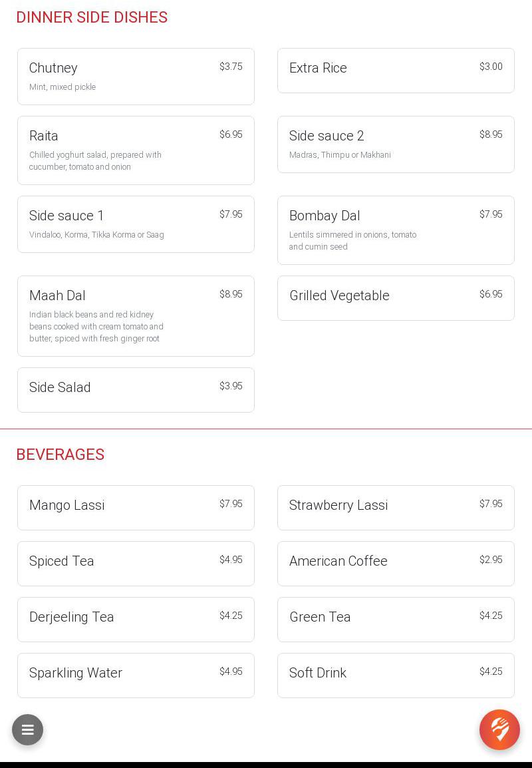The image size is (532, 768).
Task: Click the Beverages section heading
Action: (61, 455)
